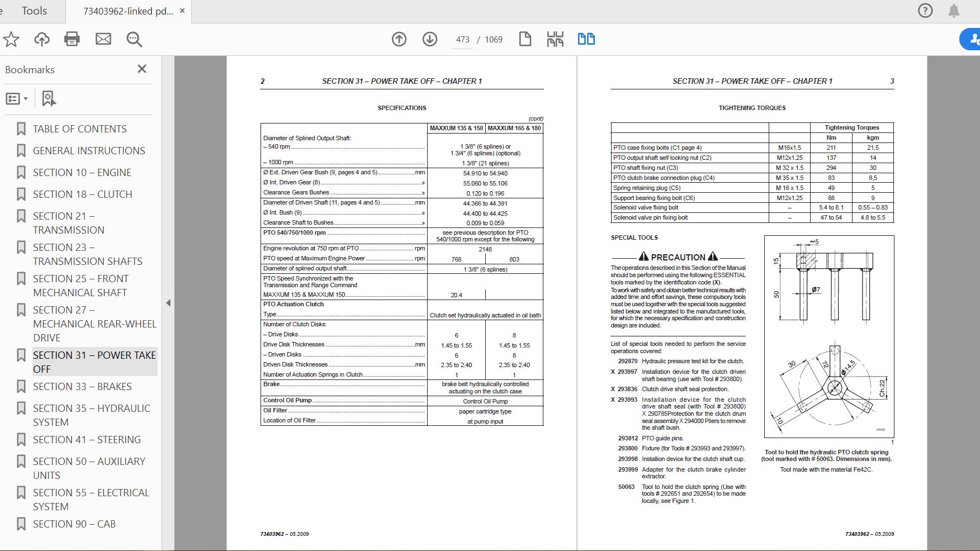Open SECTION 25 – FRONT MECHANICAL SHAFT bookmark
This screenshot has height=551, width=980.
(81, 286)
